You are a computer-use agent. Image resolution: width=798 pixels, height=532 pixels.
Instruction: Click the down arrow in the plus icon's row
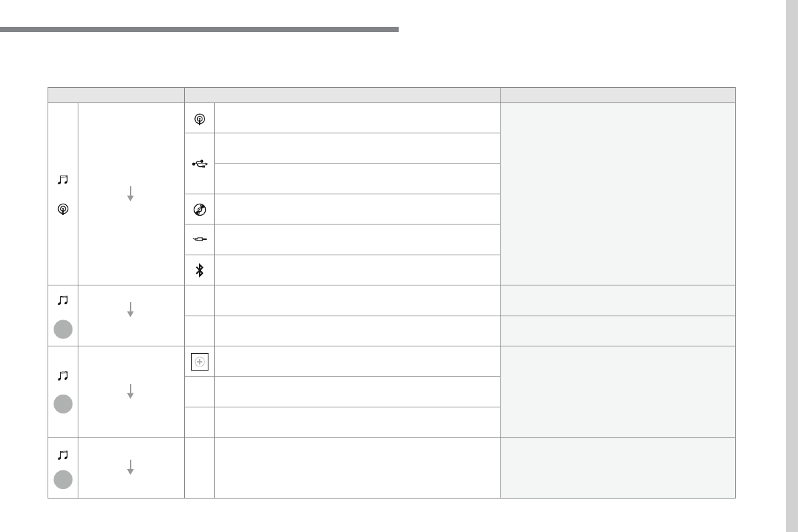tap(130, 391)
